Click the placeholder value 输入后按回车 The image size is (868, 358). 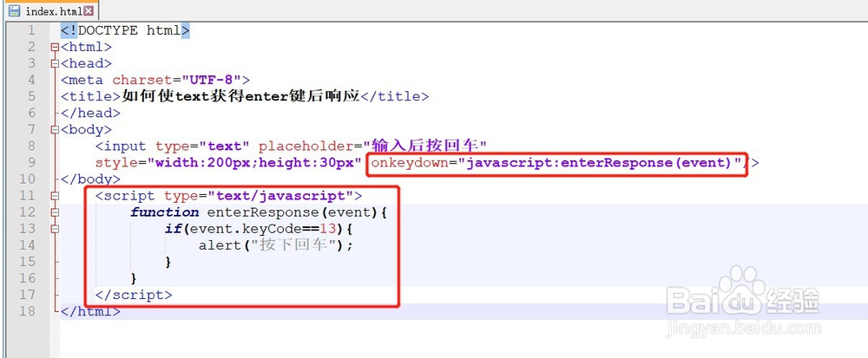[x=424, y=146]
